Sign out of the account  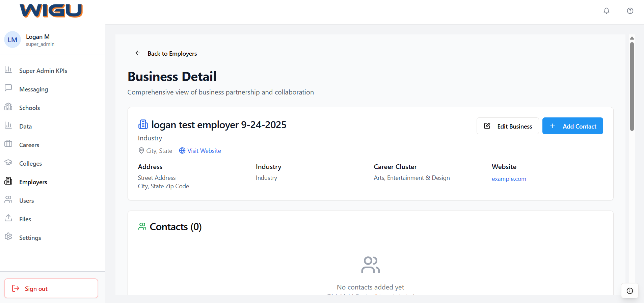[51, 288]
